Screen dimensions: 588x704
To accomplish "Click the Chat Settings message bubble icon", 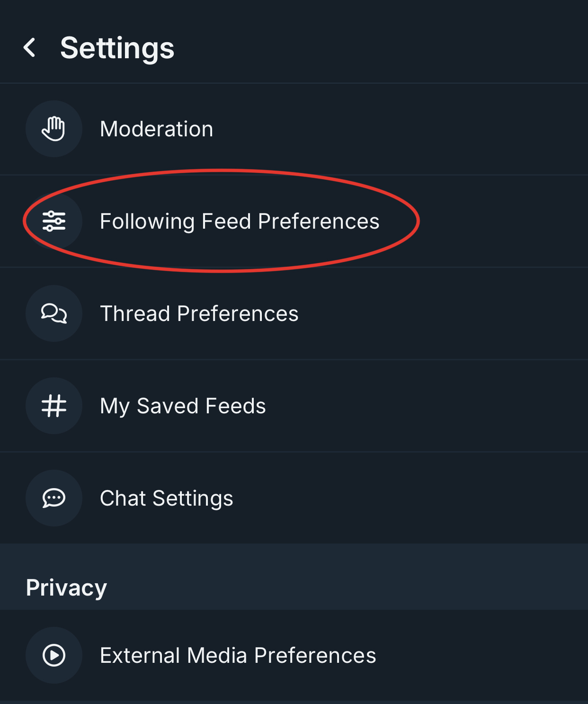I will [x=54, y=498].
